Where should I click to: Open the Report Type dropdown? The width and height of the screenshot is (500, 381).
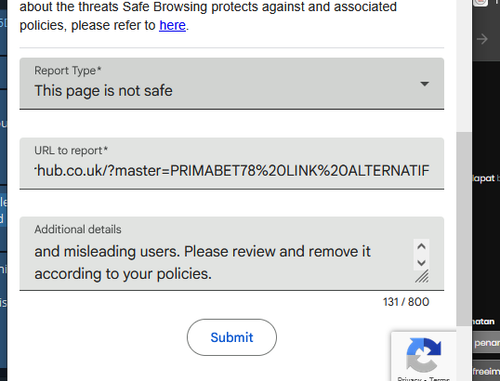pyautogui.click(x=232, y=83)
